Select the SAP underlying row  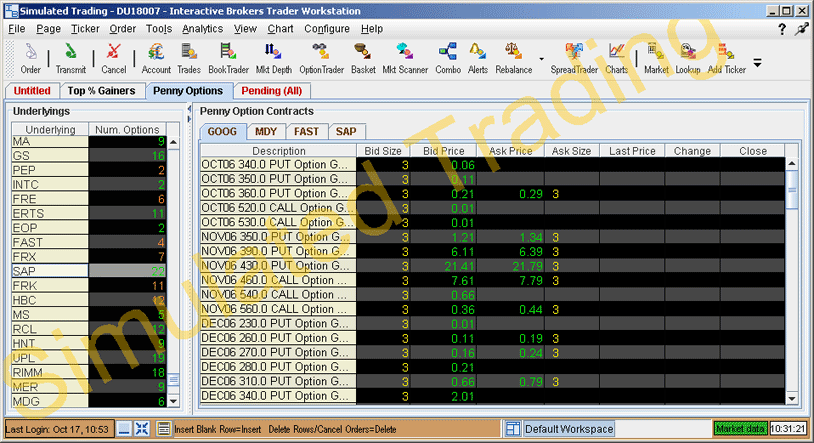click(x=89, y=271)
